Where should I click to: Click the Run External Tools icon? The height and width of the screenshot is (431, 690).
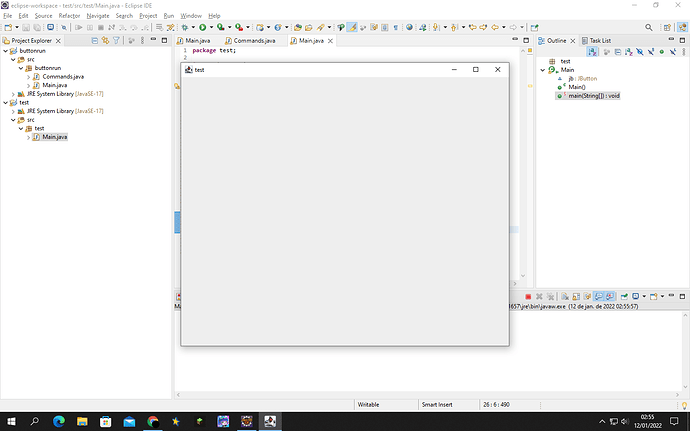click(239, 27)
